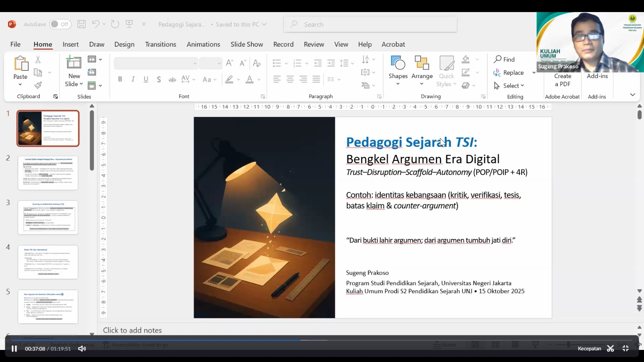
Task: Select the slide 3 thumbnail
Action: click(48, 218)
